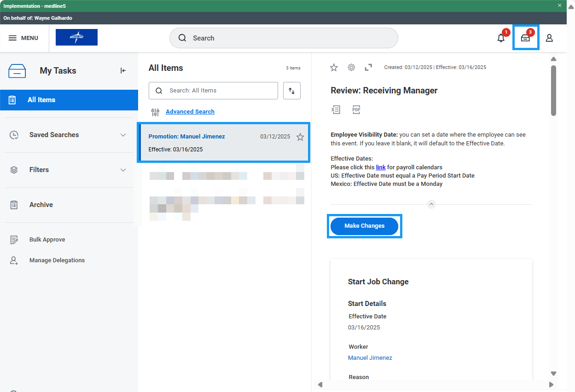The image size is (575, 392).
Task: Expand the Filters section
Action: (x=123, y=170)
